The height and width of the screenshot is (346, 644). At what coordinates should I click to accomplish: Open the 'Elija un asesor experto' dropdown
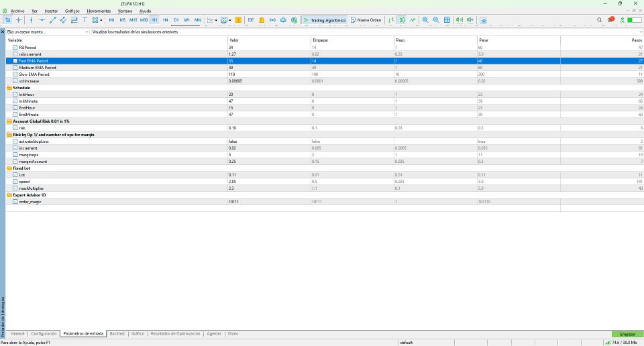tap(48, 32)
